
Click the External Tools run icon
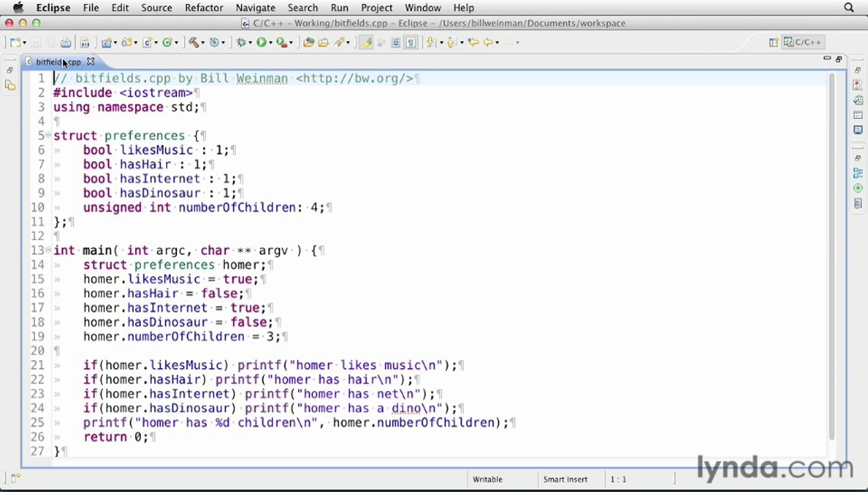(281, 42)
